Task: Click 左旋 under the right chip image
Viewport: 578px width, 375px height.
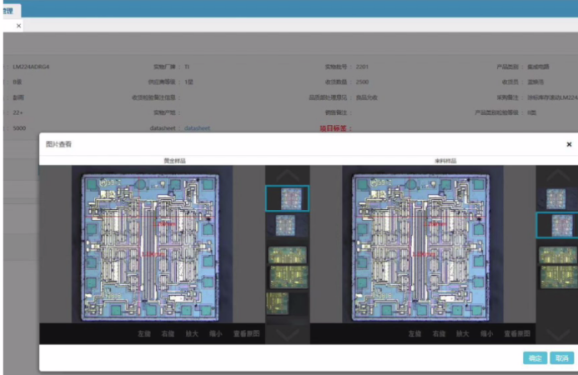Action: (x=415, y=334)
